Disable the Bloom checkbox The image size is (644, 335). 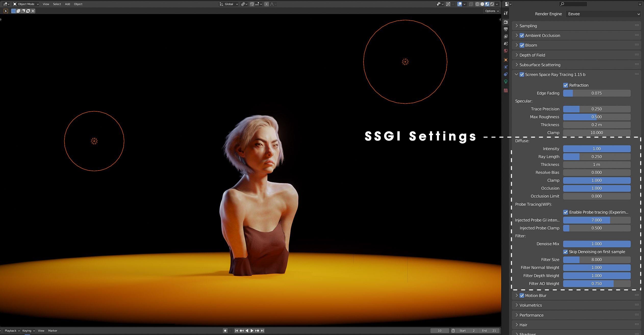(522, 45)
